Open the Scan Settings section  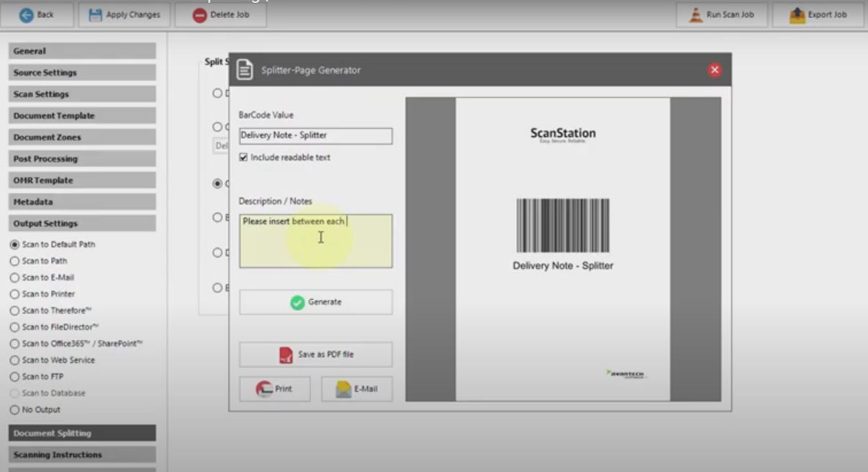click(82, 94)
